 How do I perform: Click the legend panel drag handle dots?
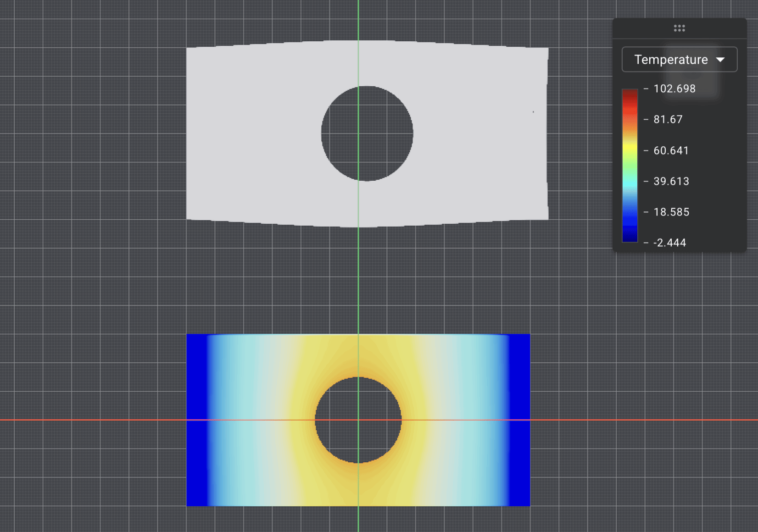point(679,28)
